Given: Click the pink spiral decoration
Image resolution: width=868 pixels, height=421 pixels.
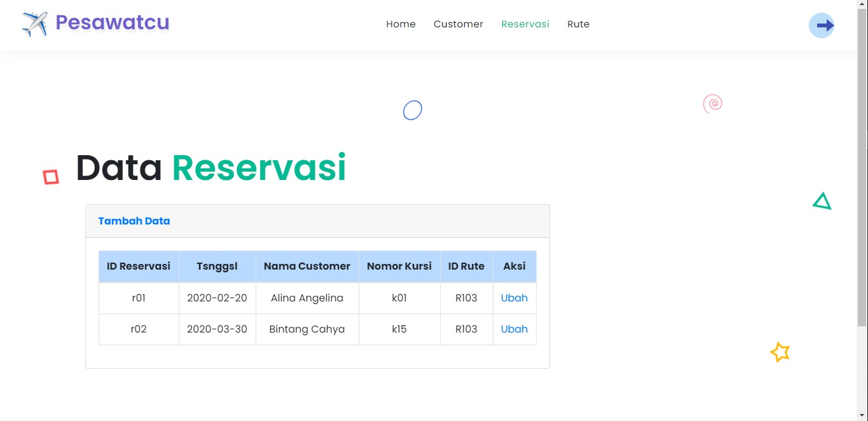Looking at the screenshot, I should [x=713, y=103].
